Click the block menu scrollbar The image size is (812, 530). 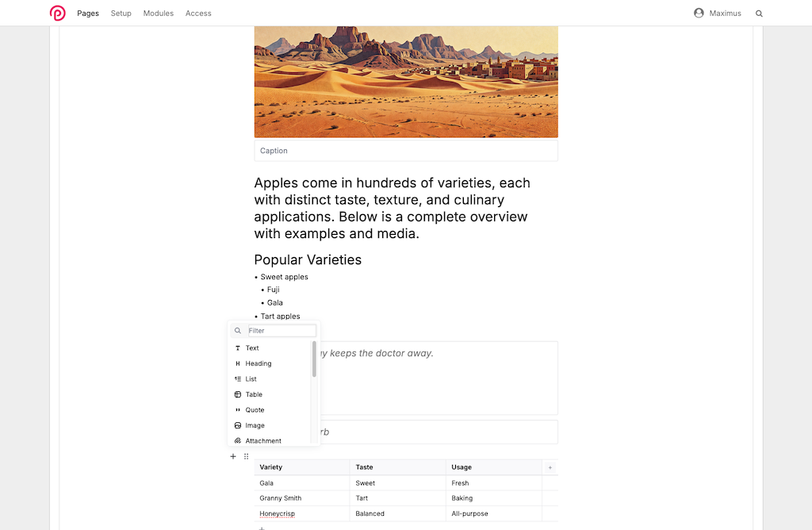pos(314,359)
